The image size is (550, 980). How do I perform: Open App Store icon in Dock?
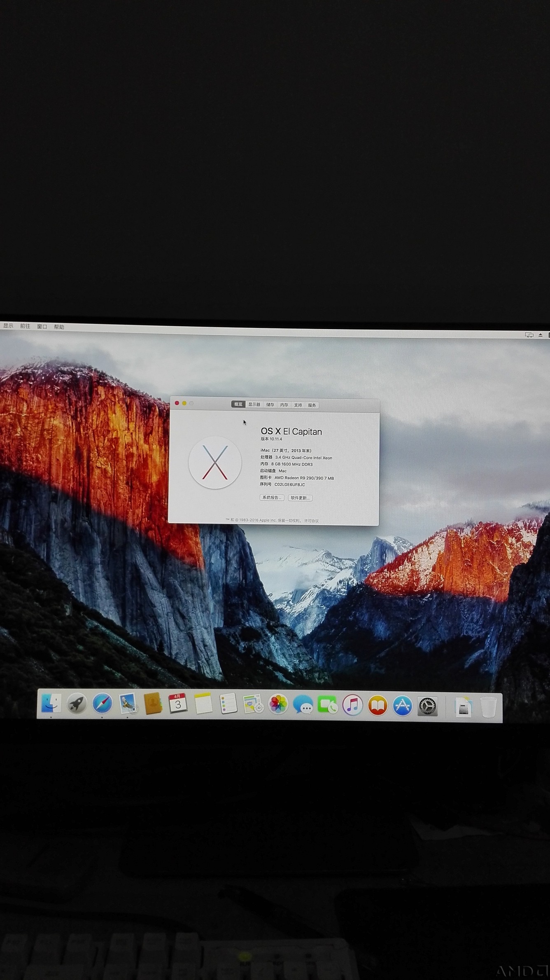(402, 706)
